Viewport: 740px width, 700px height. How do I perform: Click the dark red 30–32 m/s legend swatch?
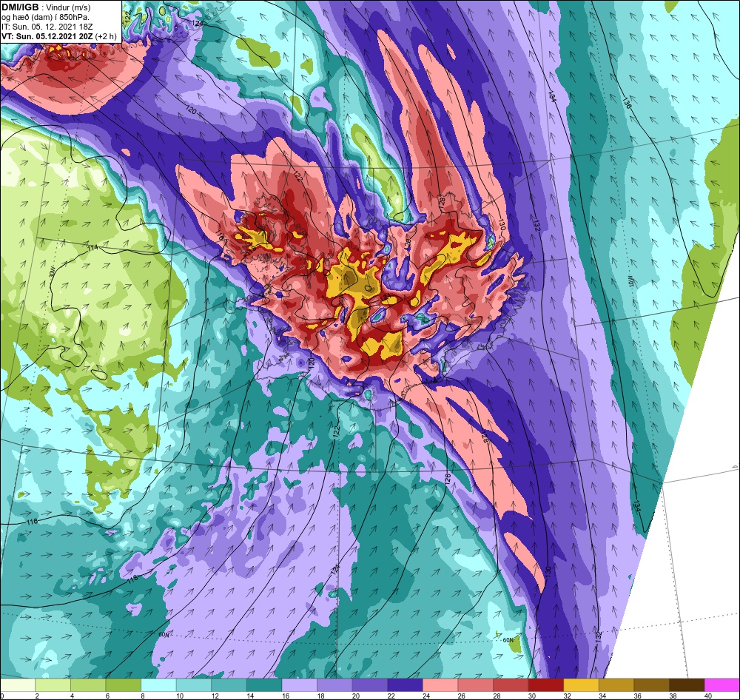[x=545, y=685]
